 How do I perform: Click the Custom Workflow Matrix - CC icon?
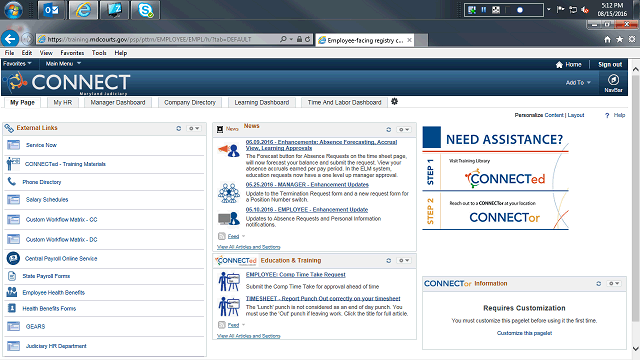tap(13, 220)
